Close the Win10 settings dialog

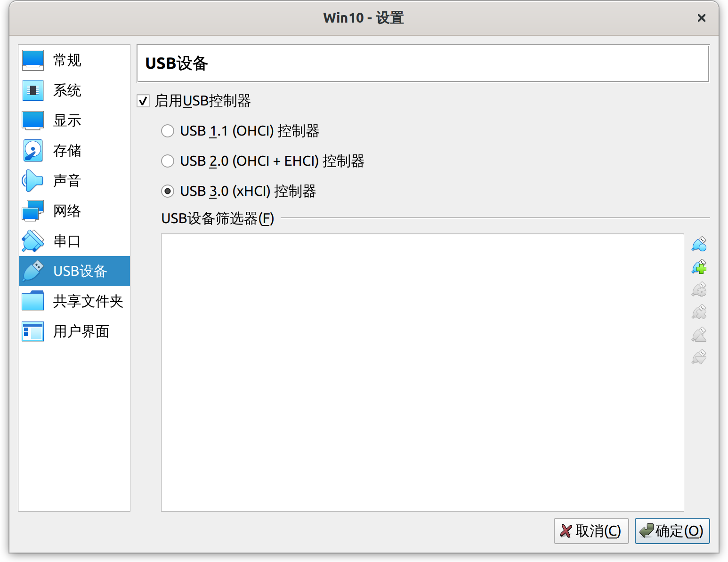701,18
